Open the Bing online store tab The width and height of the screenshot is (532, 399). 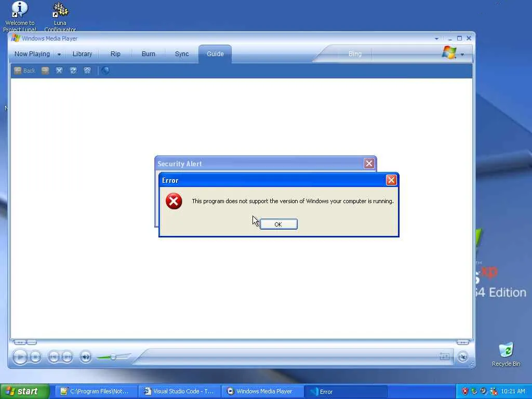coord(355,54)
